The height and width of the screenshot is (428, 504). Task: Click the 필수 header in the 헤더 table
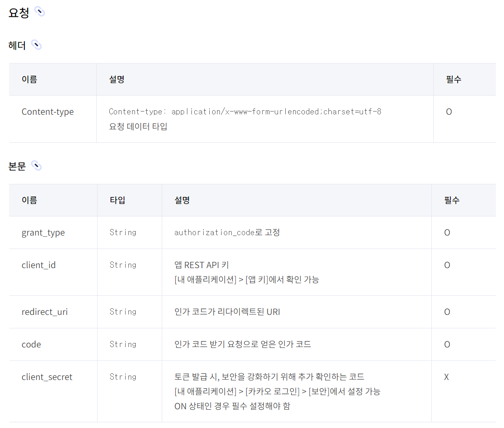pos(453,79)
